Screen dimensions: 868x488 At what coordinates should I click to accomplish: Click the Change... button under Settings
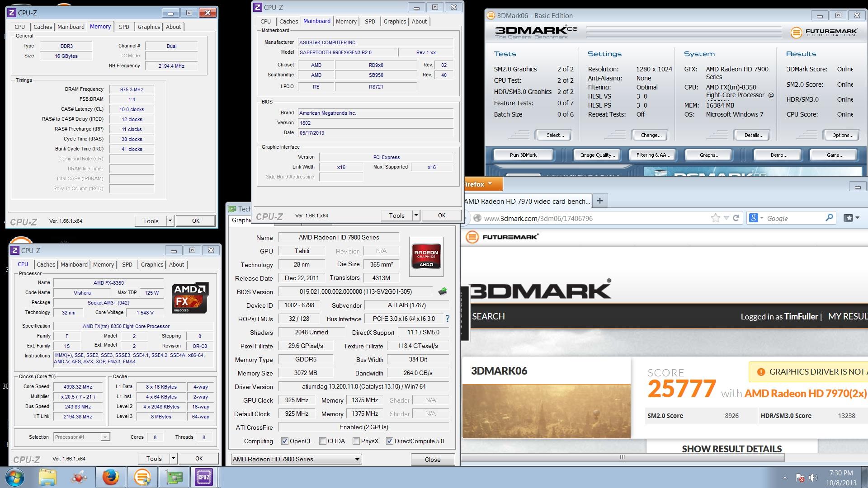[651, 135]
